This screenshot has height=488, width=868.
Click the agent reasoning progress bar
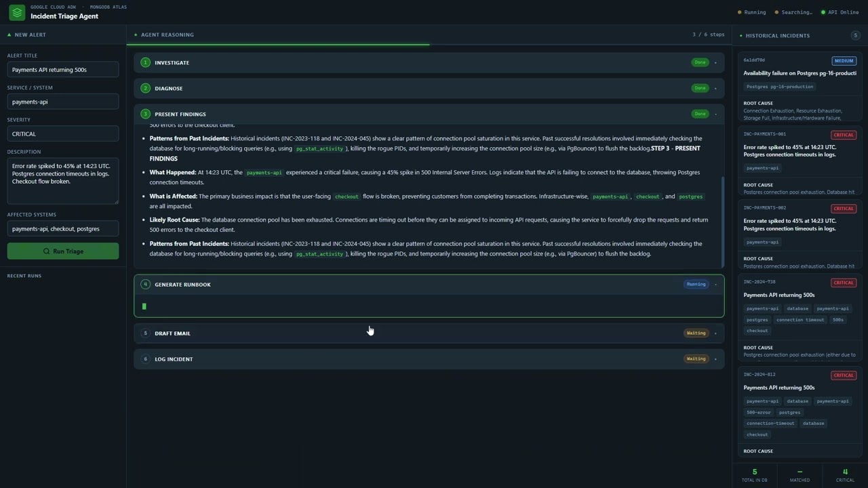click(x=429, y=45)
